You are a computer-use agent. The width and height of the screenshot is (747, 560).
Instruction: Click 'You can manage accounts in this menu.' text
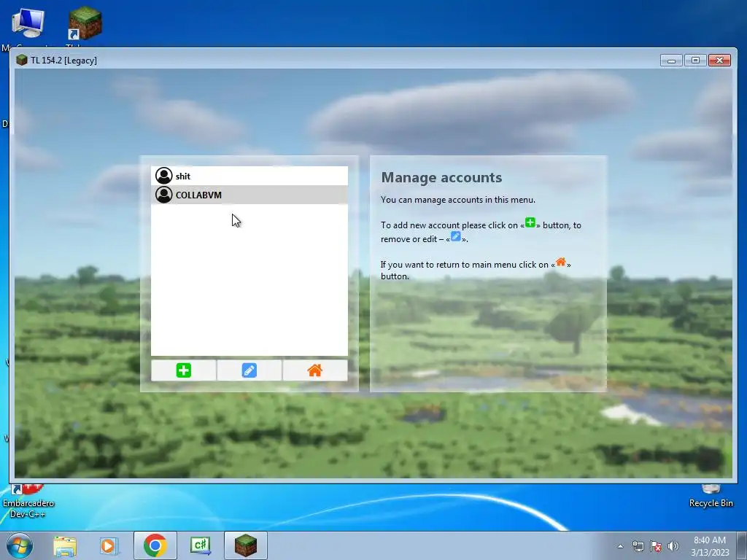tap(458, 200)
